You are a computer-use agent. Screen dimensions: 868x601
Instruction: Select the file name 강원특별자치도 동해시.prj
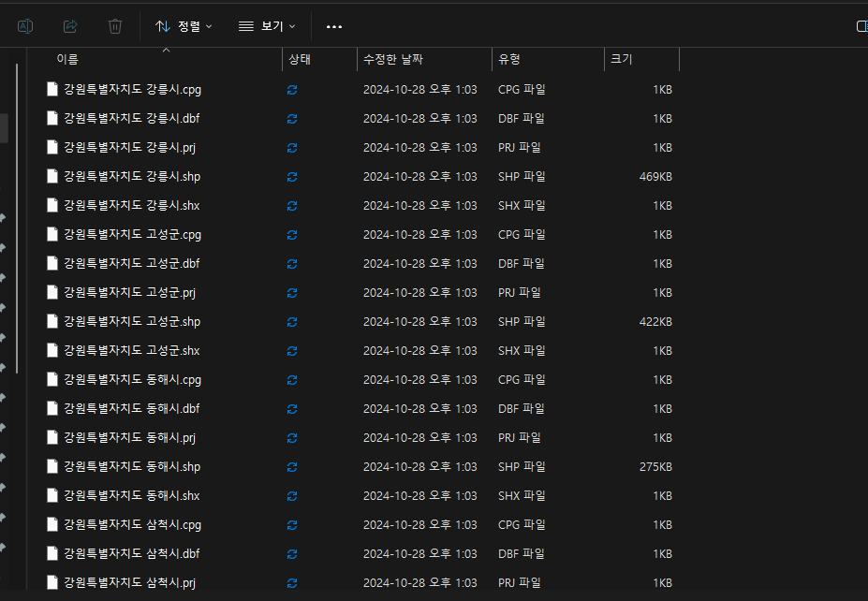tap(129, 438)
